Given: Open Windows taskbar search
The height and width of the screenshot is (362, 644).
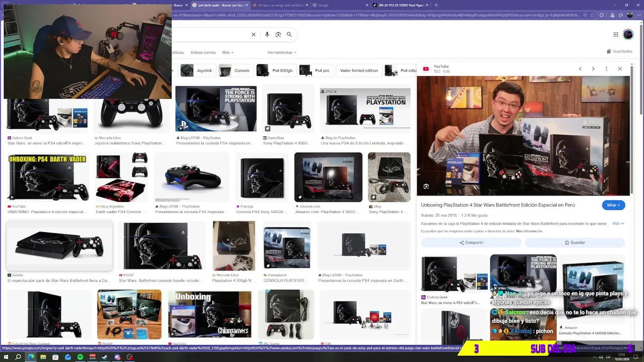Looking at the screenshot, I should [x=18, y=357].
